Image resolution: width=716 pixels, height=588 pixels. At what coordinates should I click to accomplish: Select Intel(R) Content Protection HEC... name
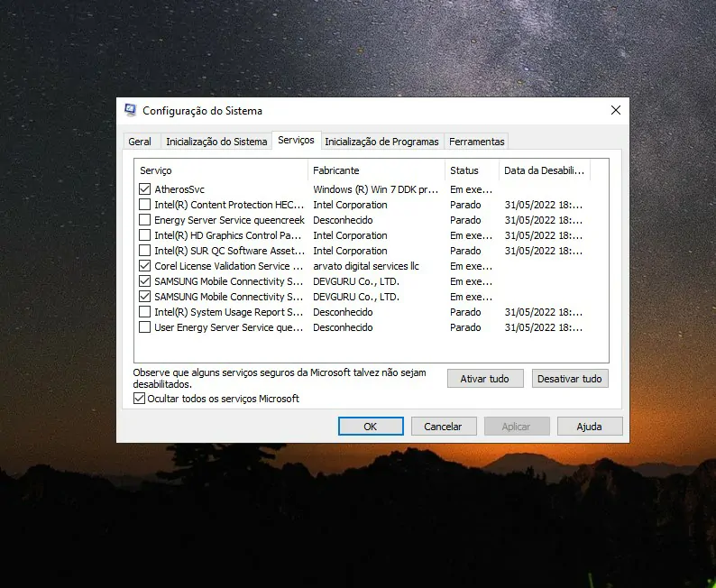point(229,205)
